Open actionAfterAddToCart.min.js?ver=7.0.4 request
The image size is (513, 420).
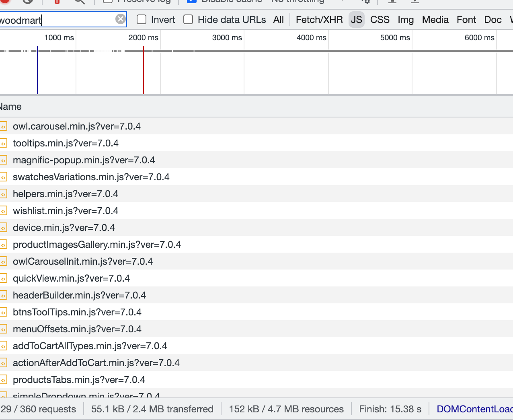(x=256, y=363)
